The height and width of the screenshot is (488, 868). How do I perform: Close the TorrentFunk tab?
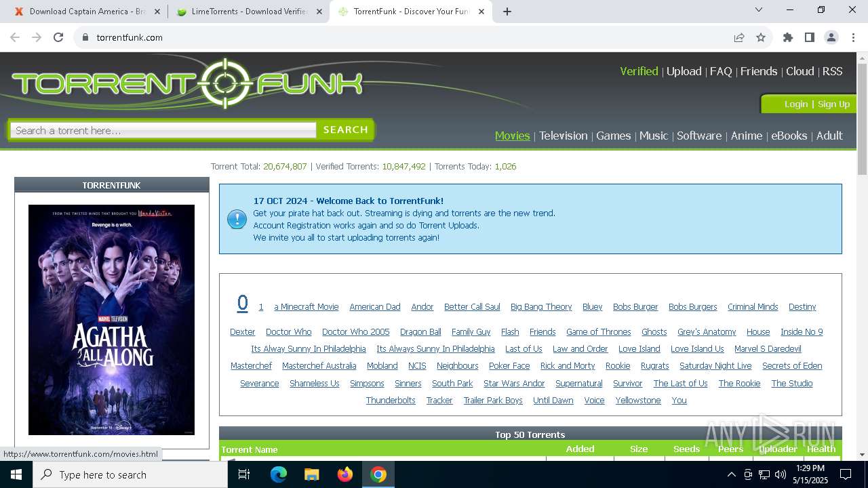pyautogui.click(x=481, y=12)
